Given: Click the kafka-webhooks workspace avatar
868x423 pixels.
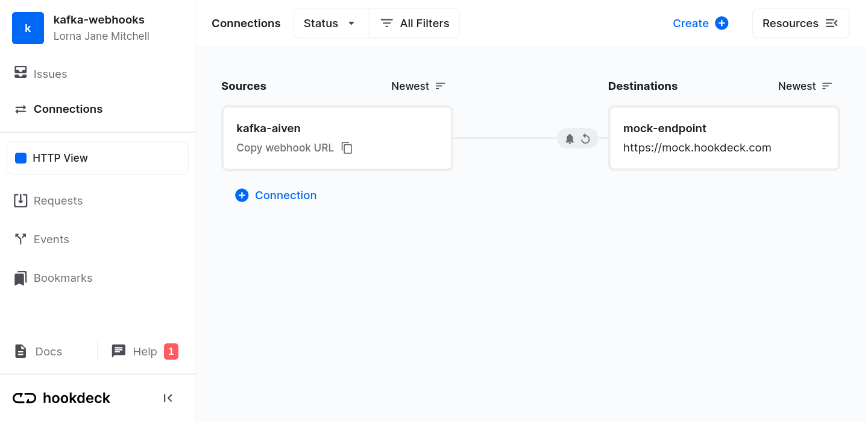Looking at the screenshot, I should [x=28, y=28].
